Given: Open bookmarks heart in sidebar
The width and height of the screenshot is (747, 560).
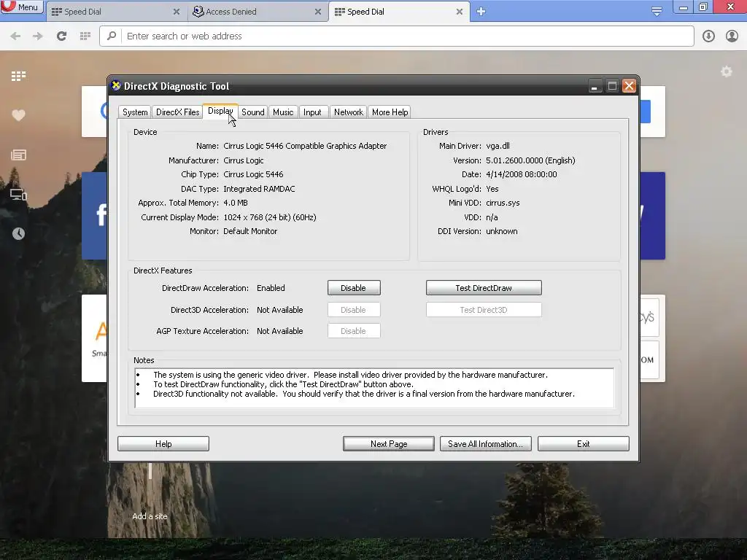Looking at the screenshot, I should (x=18, y=115).
